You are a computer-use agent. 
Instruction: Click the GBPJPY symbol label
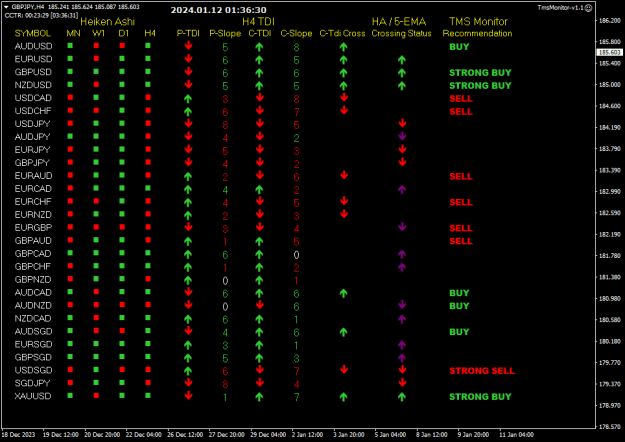(32, 163)
